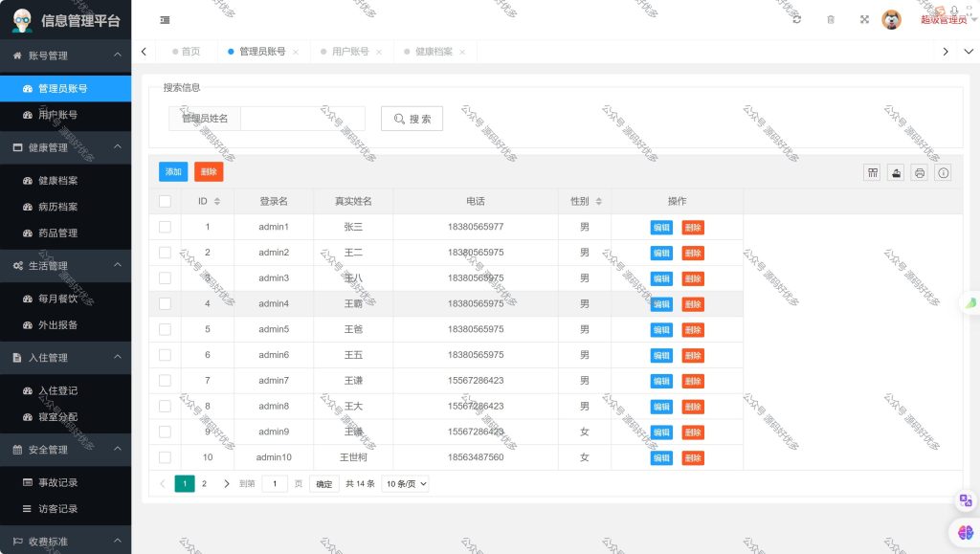This screenshot has width=980, height=554.
Task: Click the 搜索 button
Action: [x=412, y=119]
